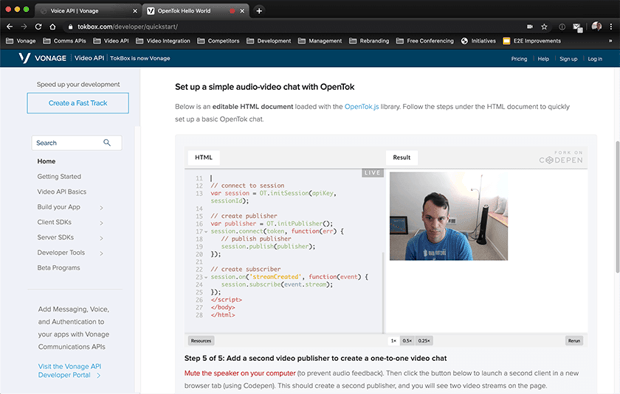Go forward using the browser forward arrow

point(24,27)
